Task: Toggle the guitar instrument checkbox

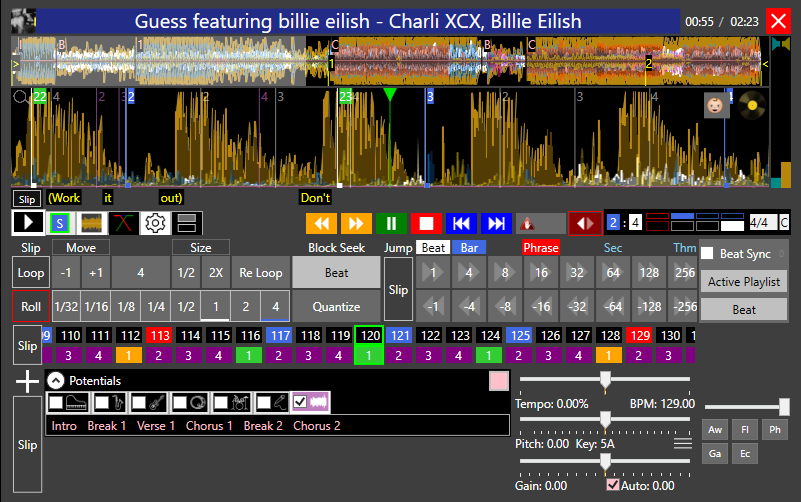Action: tap(138, 402)
